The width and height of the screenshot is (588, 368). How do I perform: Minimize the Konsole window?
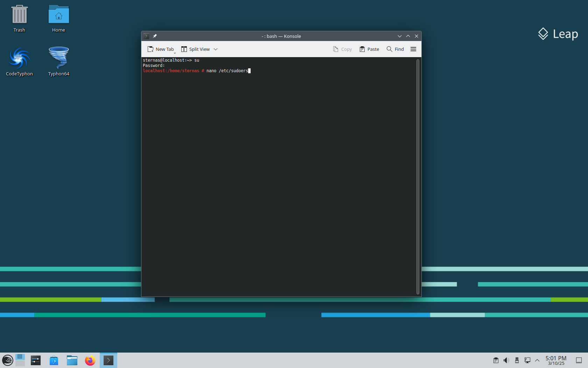click(399, 36)
